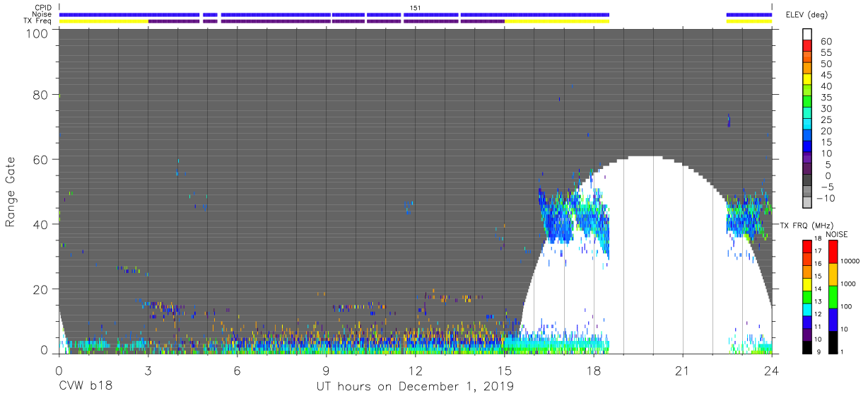Click the CVW b18 radar beam label
The width and height of the screenshot is (868, 401).
coord(86,387)
